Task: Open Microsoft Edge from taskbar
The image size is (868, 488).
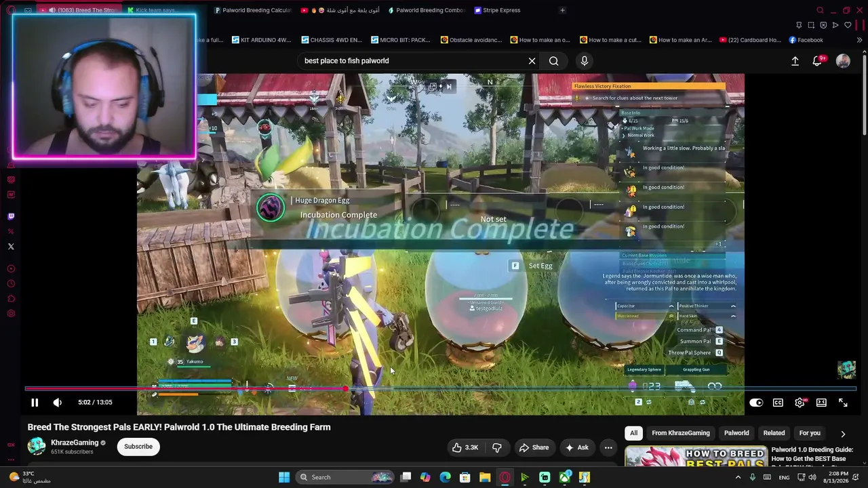Action: pos(445,477)
